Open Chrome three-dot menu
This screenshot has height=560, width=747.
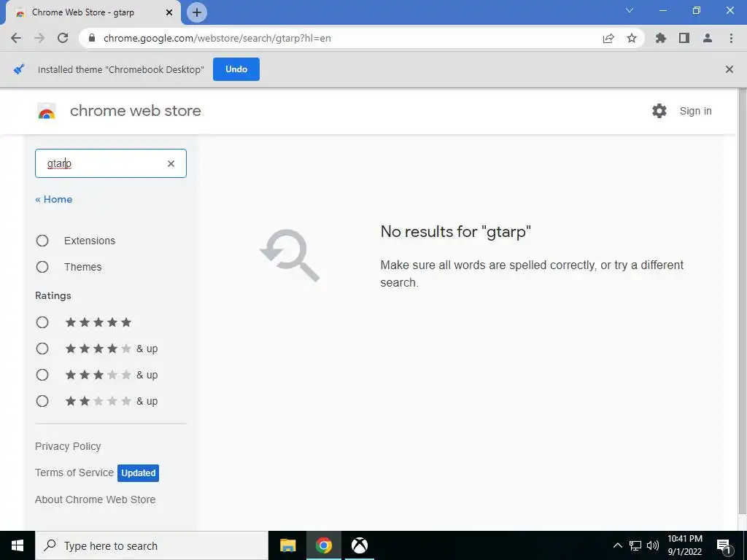point(731,38)
